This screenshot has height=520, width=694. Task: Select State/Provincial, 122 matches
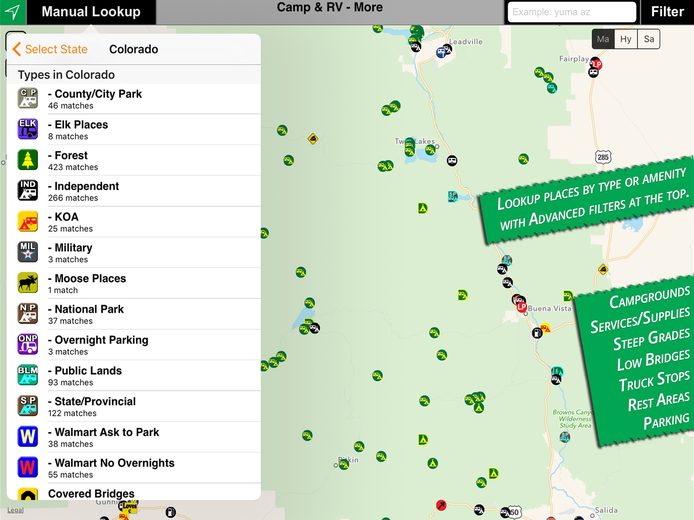coord(134,406)
